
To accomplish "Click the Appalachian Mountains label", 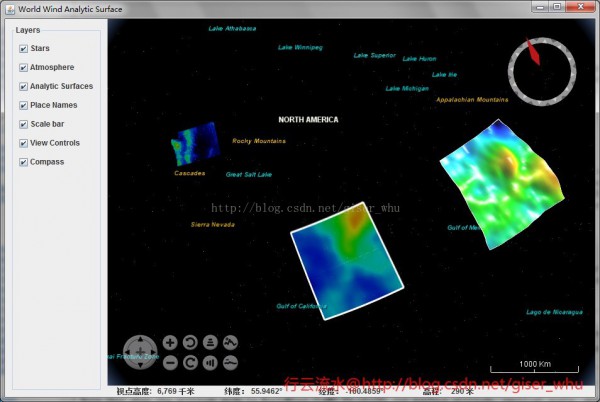I will point(472,99).
